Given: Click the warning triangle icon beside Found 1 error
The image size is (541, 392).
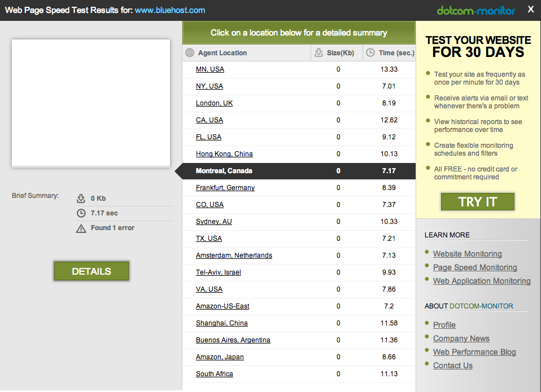Looking at the screenshot, I should (x=81, y=228).
